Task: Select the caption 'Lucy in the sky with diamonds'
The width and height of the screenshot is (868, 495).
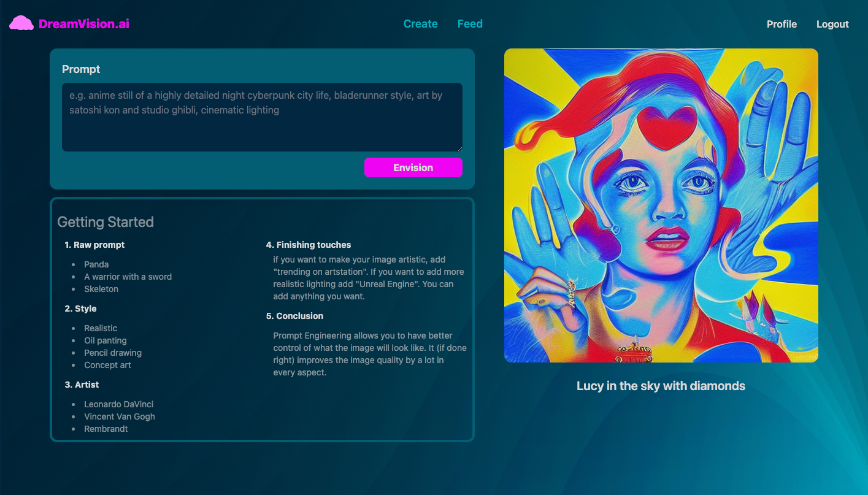Action: click(x=661, y=386)
